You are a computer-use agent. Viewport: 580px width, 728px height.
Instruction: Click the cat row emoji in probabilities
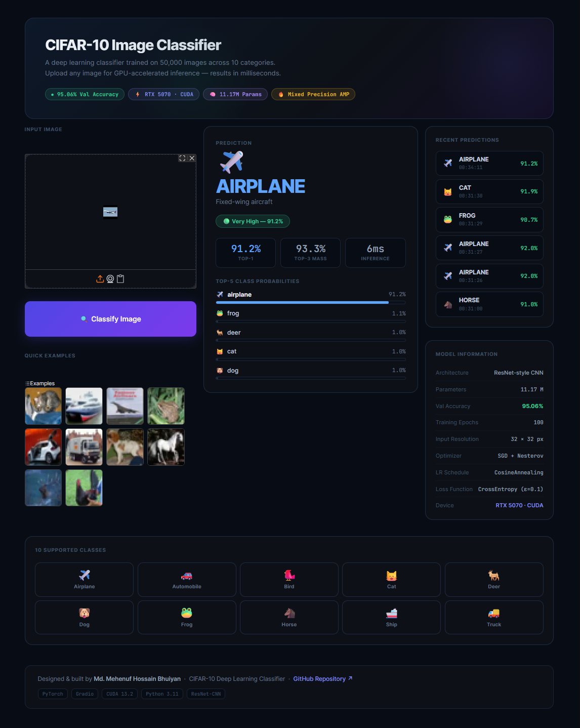click(220, 351)
